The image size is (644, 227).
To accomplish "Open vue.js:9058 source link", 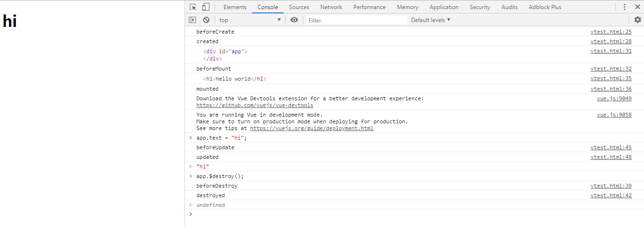I will click(x=614, y=115).
